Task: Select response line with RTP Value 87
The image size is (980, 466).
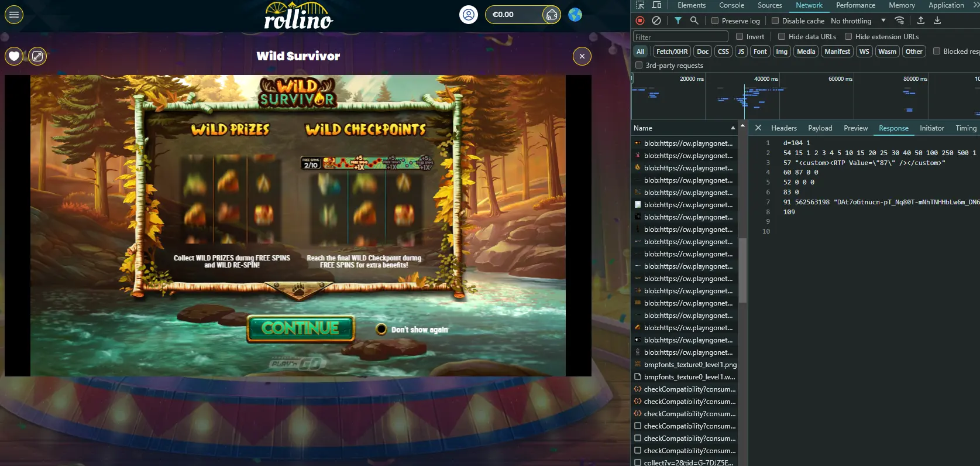Action: point(864,163)
